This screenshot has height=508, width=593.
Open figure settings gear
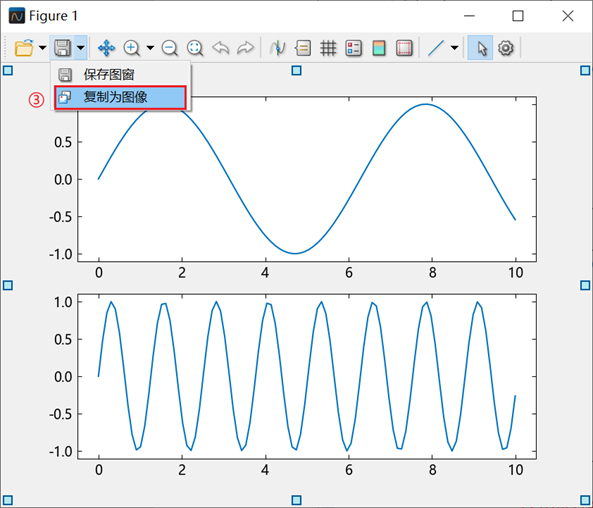coord(505,48)
